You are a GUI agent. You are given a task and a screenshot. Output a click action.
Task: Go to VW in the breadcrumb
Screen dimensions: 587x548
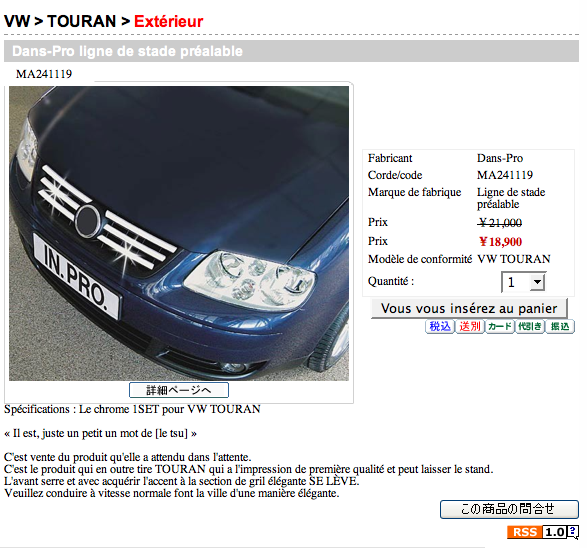tap(17, 21)
